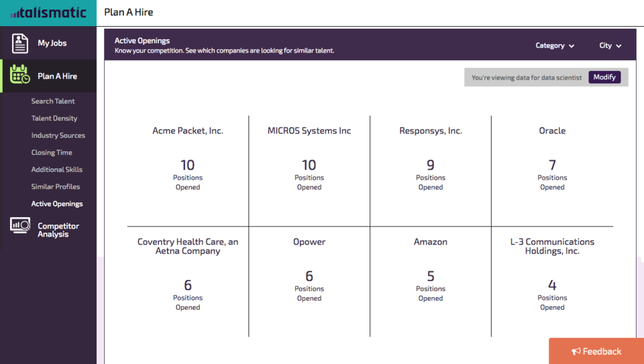Select L-3 Communications Holdings, Inc.

click(552, 246)
